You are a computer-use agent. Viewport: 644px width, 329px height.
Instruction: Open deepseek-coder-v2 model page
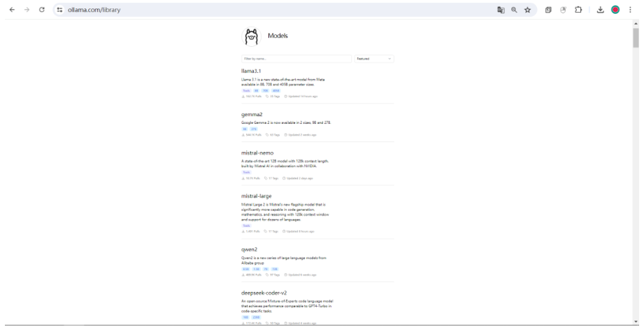pos(264,293)
